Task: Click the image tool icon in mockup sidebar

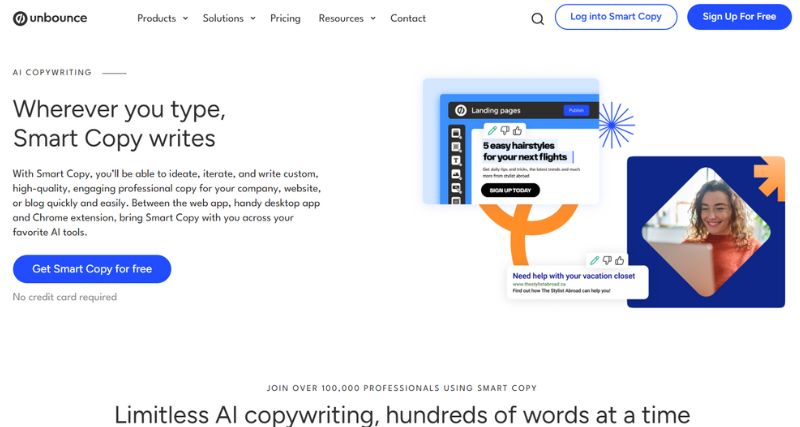Action: tap(456, 174)
